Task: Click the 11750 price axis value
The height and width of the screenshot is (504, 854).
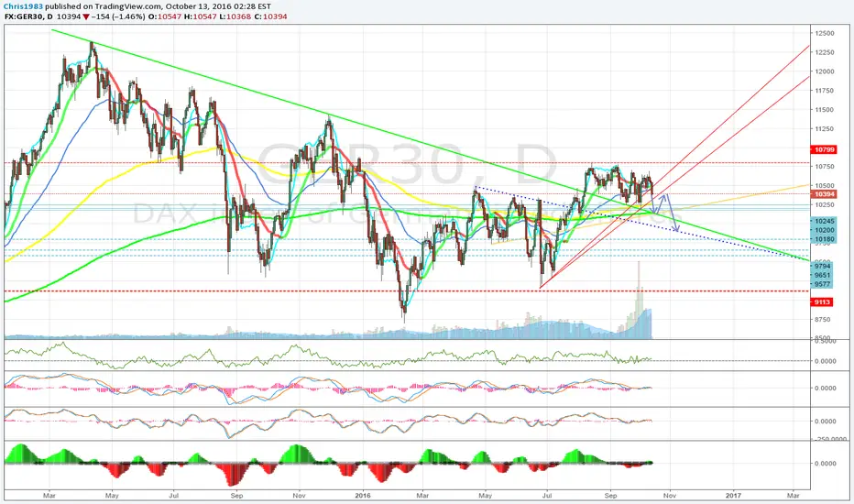Action: pyautogui.click(x=825, y=91)
